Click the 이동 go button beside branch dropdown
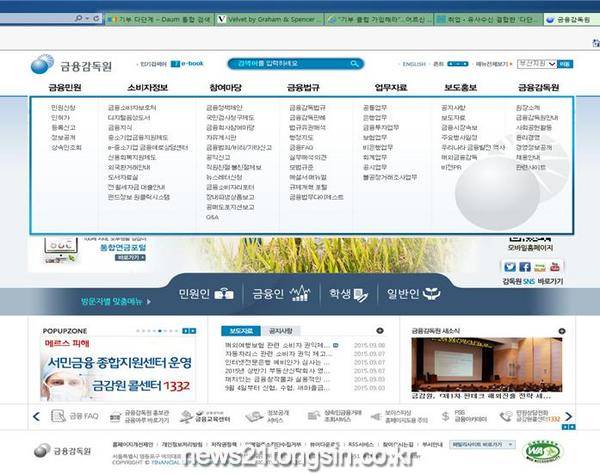This screenshot has width=600, height=474. pyautogui.click(x=565, y=64)
